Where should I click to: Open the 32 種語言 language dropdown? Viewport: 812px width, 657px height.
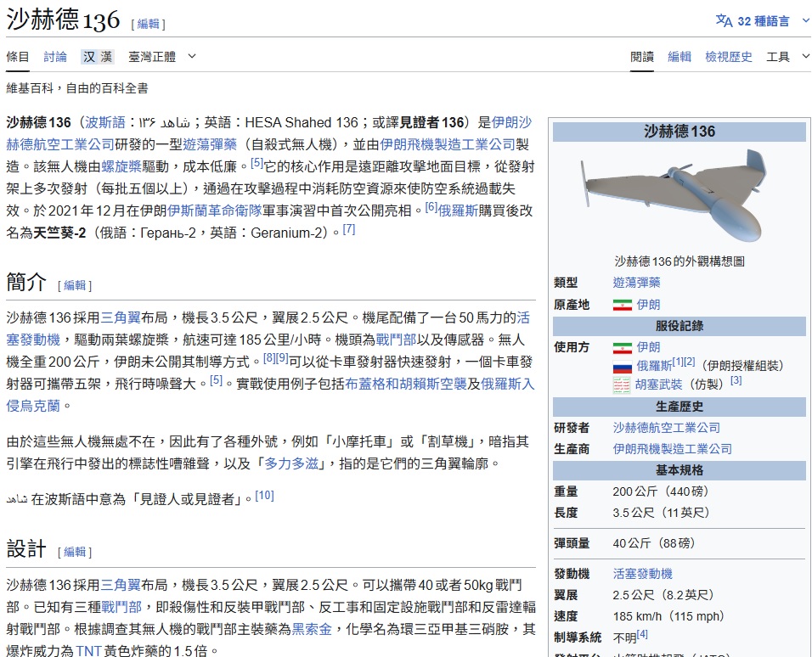(x=763, y=20)
